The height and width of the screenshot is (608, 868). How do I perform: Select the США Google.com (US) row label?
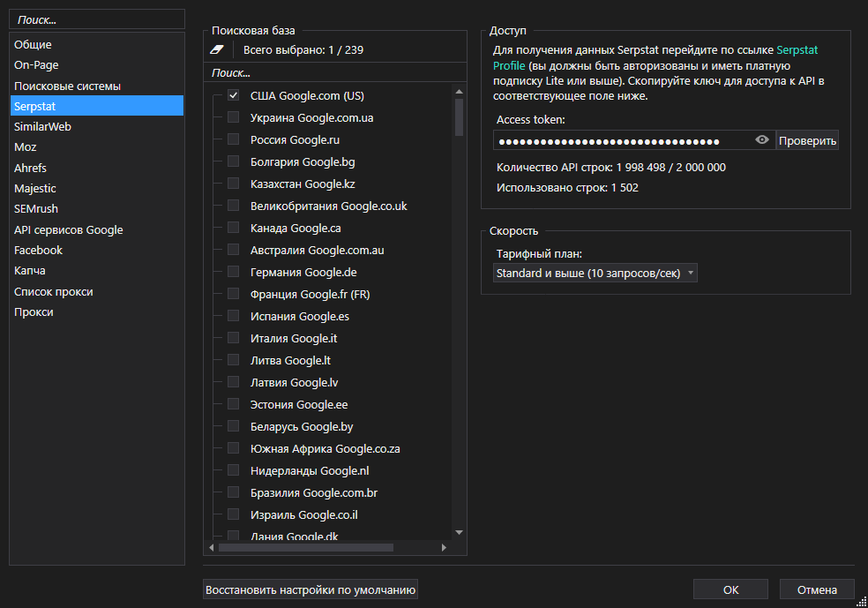(x=307, y=95)
